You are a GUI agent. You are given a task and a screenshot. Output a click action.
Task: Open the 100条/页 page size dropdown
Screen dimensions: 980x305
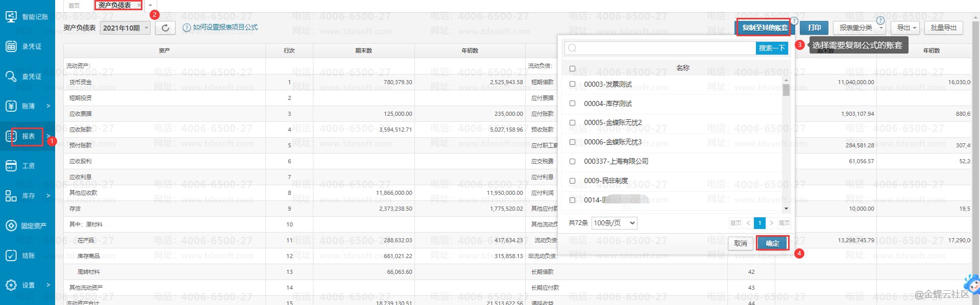click(x=615, y=223)
